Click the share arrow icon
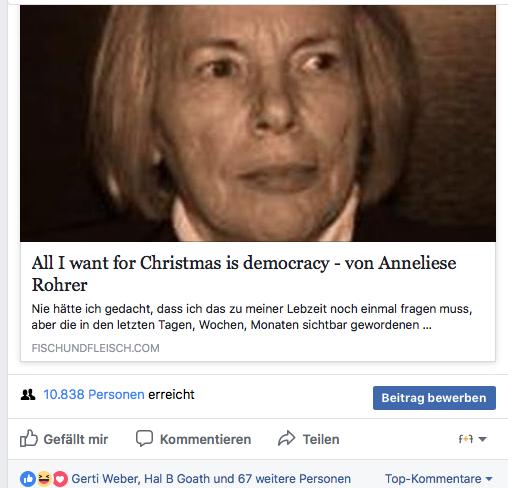Screen dimensions: 508x488 pyautogui.click(x=287, y=438)
